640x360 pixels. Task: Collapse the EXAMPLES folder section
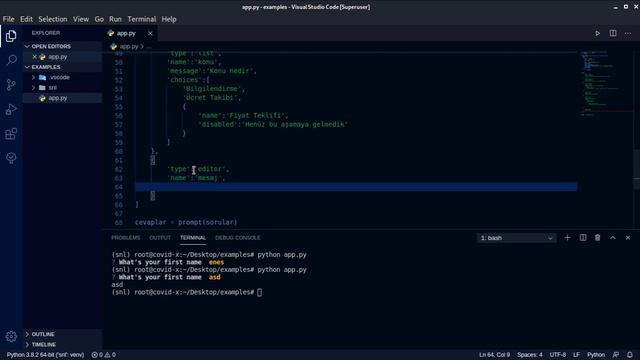coord(62,67)
